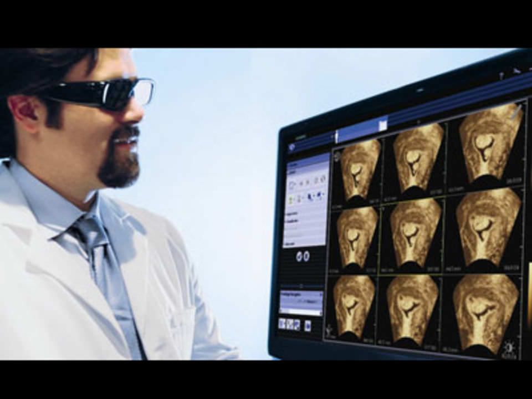Click the first icon in the bottom-left toolbar
Screen dimensions: 532x399
click(282, 324)
